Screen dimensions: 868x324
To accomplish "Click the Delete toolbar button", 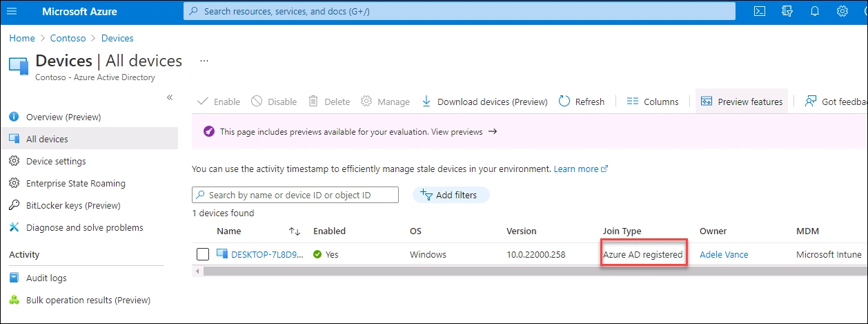I will coord(329,102).
